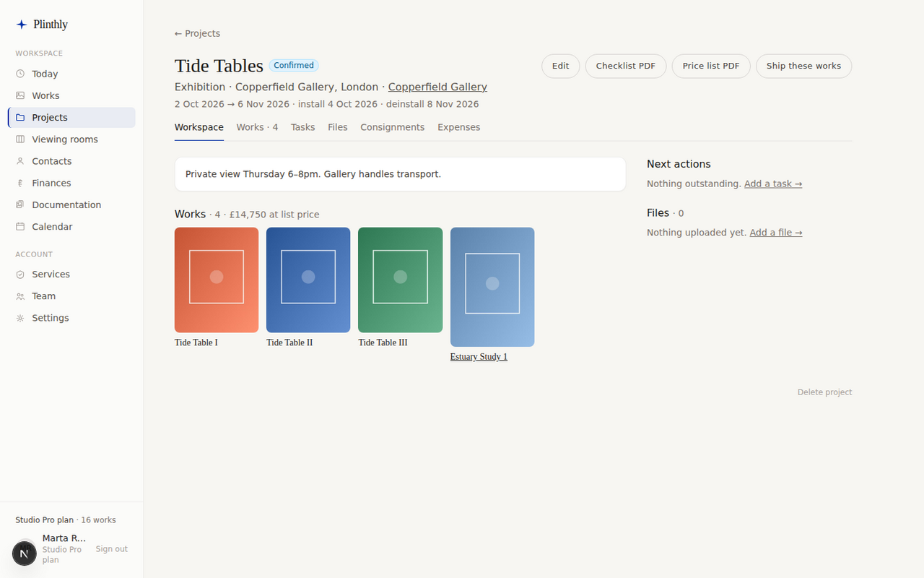This screenshot has width=924, height=578.
Task: Open Services under Account
Action: click(71, 275)
